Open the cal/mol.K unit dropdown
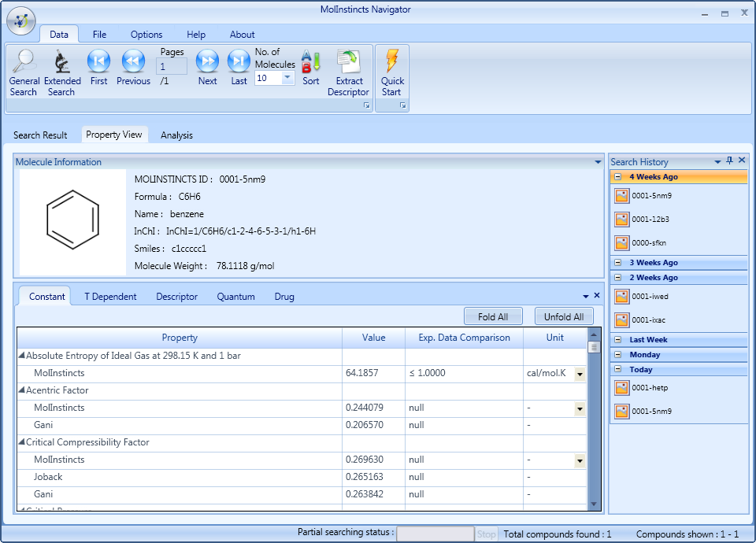This screenshot has height=543, width=756. [580, 374]
